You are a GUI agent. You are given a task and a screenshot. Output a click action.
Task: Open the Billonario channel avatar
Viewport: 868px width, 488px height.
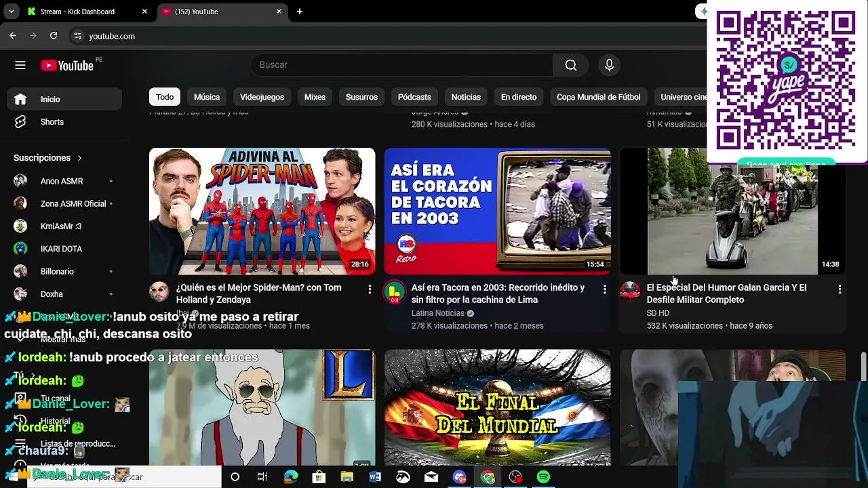point(20,271)
